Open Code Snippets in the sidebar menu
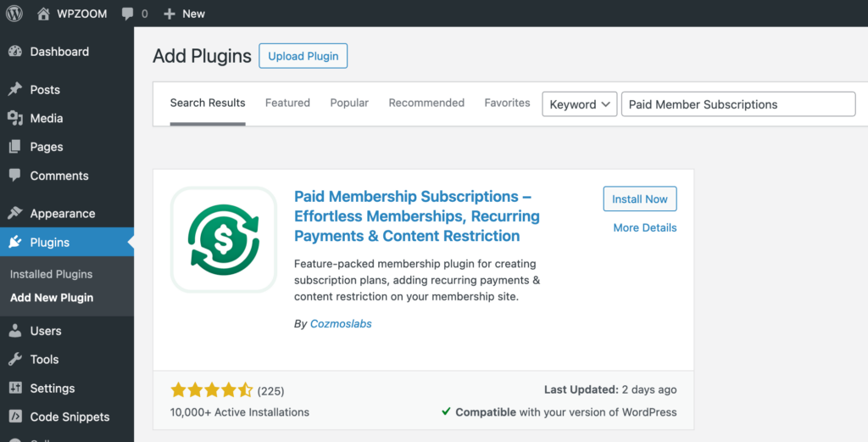 (x=70, y=417)
